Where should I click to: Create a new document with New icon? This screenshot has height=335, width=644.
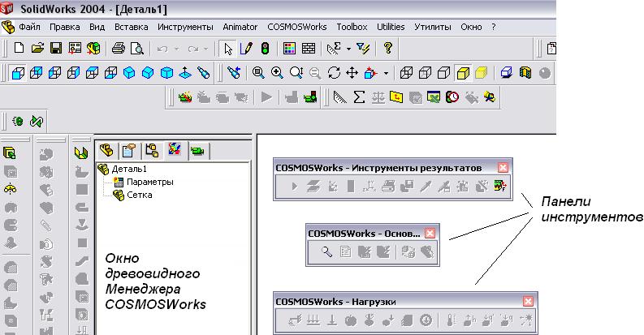pyautogui.click(x=19, y=49)
